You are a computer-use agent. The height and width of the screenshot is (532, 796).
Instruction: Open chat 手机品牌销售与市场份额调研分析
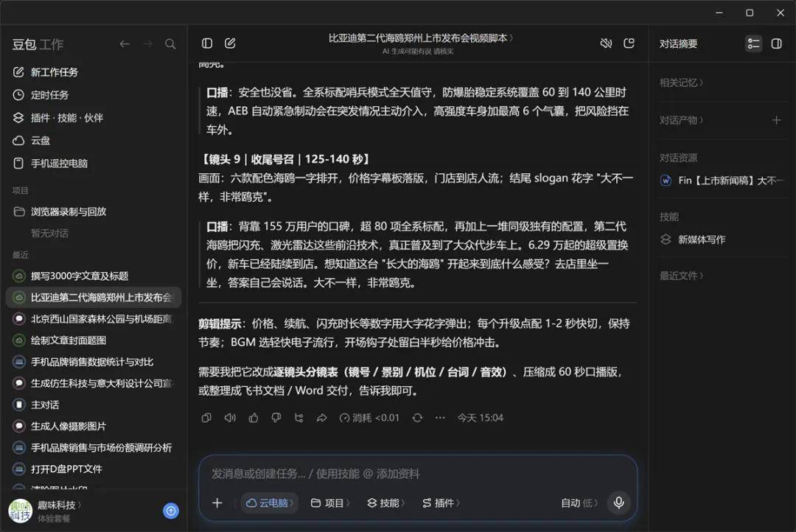[x=94, y=448]
